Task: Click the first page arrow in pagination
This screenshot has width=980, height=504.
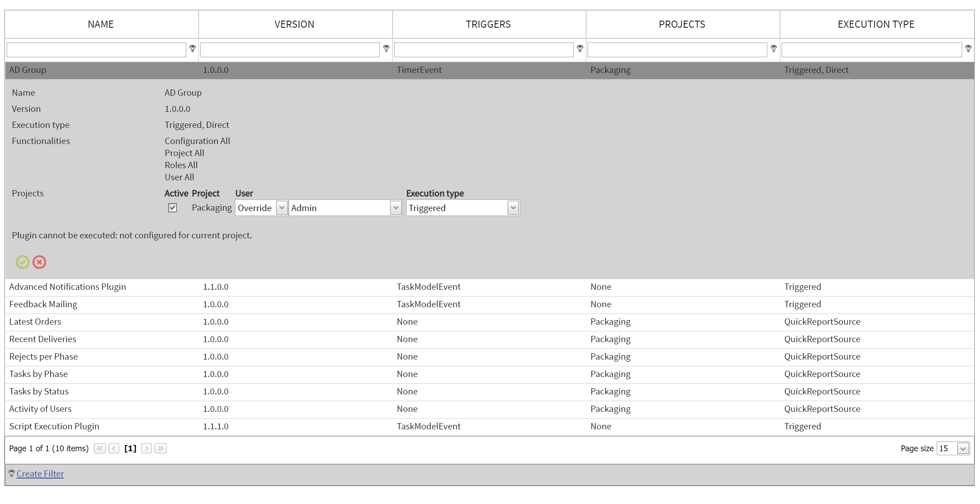Action: coord(100,448)
